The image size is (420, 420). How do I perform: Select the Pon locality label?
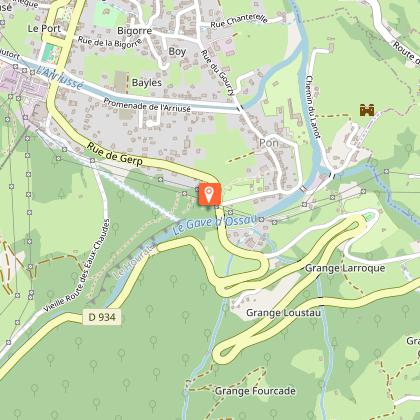pos(269,143)
